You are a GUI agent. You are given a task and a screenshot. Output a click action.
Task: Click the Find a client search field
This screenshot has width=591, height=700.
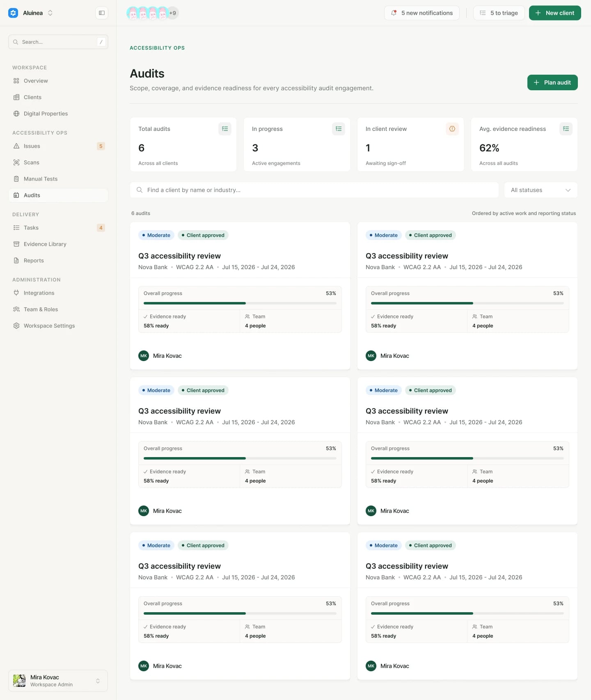[x=314, y=190]
